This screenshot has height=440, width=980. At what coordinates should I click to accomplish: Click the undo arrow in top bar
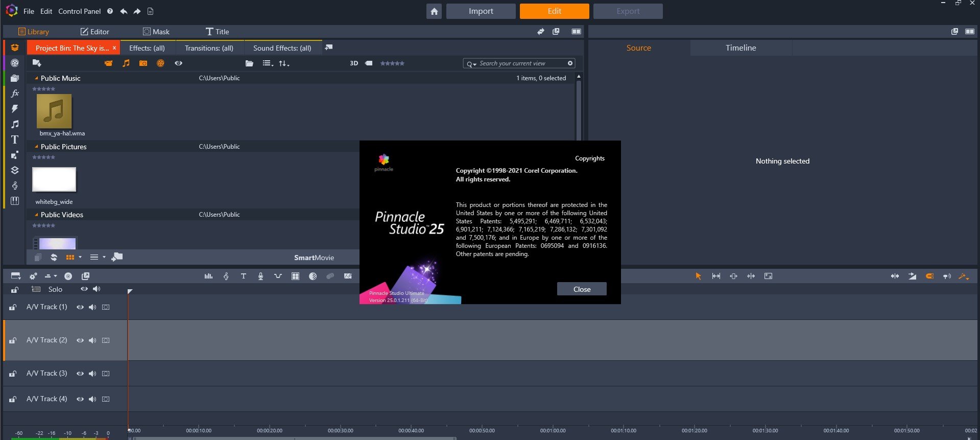(x=124, y=11)
